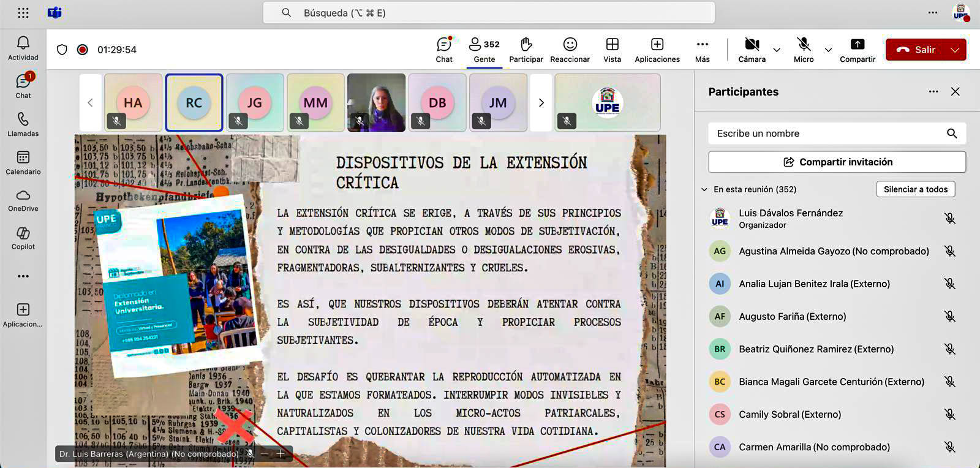Click the Silenciar a todos button
The width and height of the screenshot is (980, 468).
click(915, 189)
